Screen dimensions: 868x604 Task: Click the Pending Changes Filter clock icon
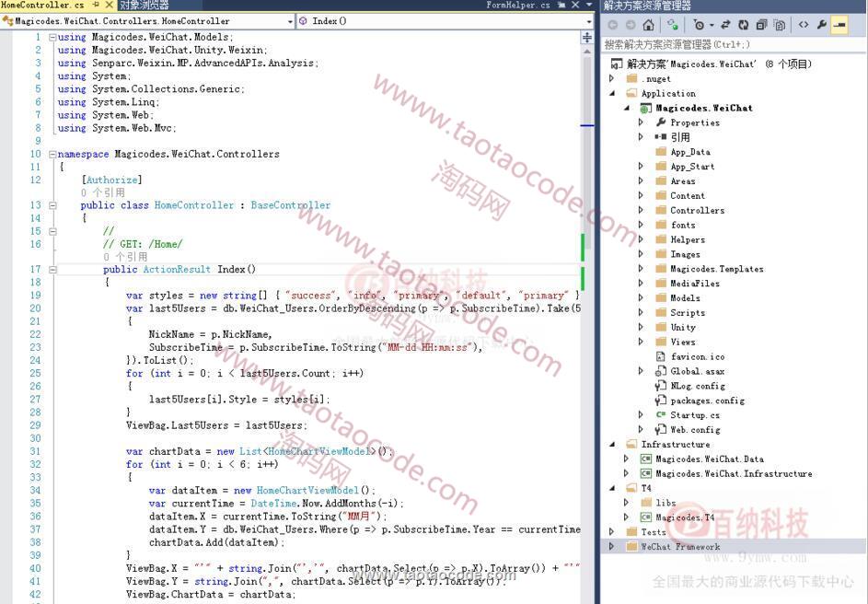(x=700, y=25)
